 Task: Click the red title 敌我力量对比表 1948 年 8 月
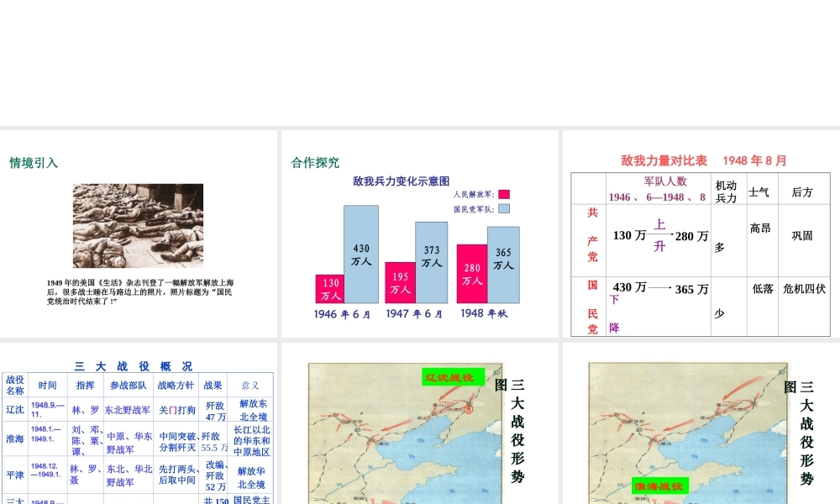point(703,160)
